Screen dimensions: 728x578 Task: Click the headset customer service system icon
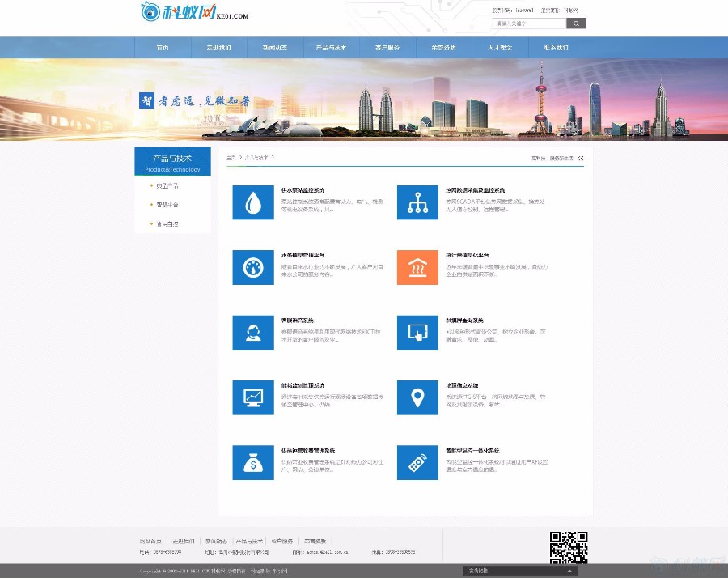253,332
